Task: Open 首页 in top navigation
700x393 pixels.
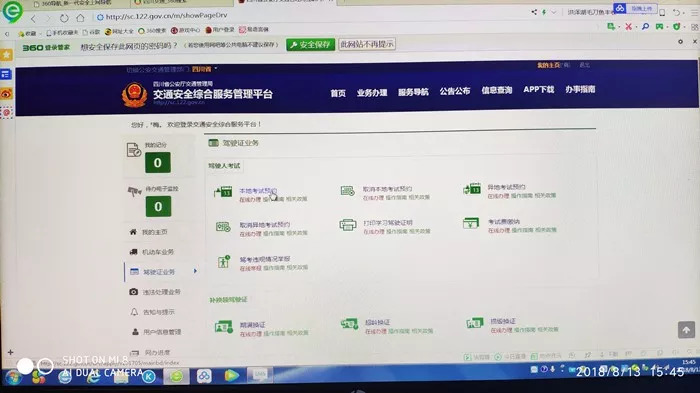Action: tap(338, 93)
